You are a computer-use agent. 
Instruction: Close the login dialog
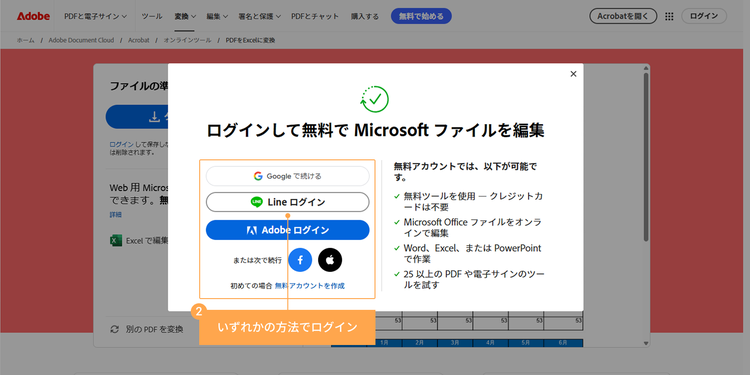click(573, 74)
